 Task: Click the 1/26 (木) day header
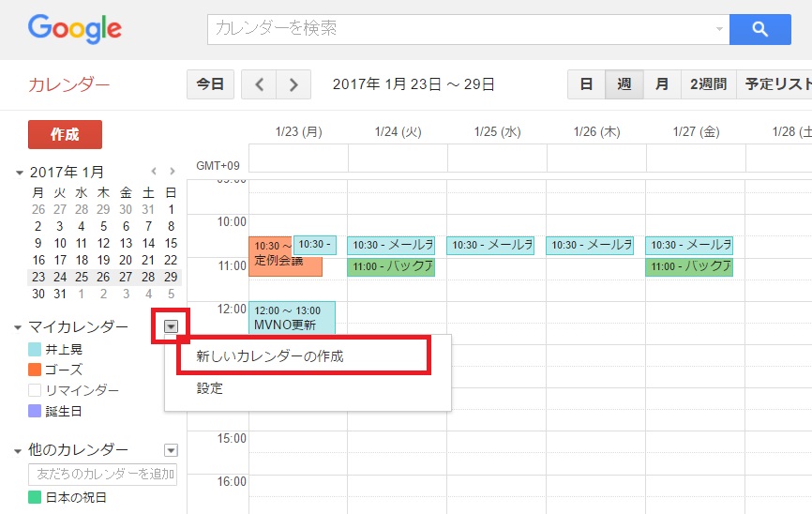tap(597, 131)
